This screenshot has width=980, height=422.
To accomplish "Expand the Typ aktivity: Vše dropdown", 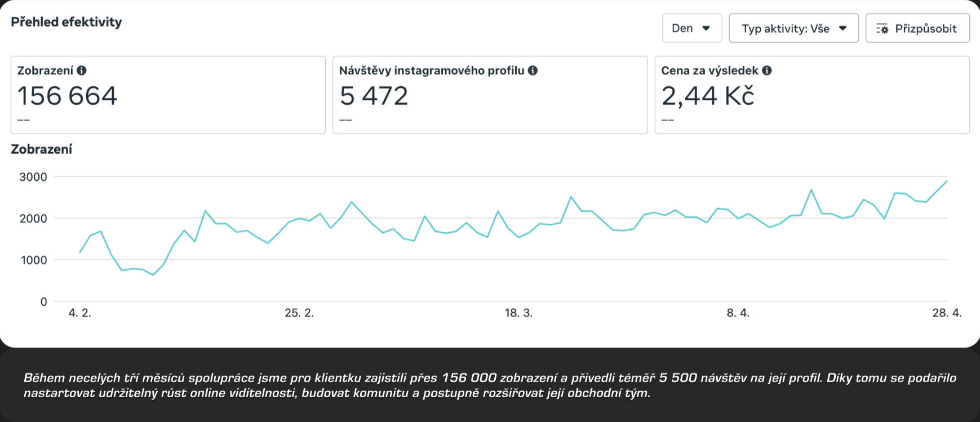I will 793,28.
